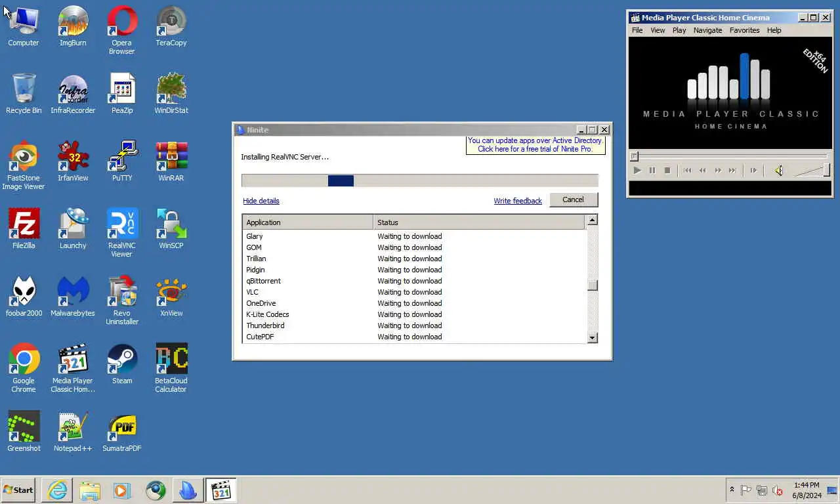The image size is (840, 504).
Task: Select the InfraRecorder shortcut
Action: (73, 94)
